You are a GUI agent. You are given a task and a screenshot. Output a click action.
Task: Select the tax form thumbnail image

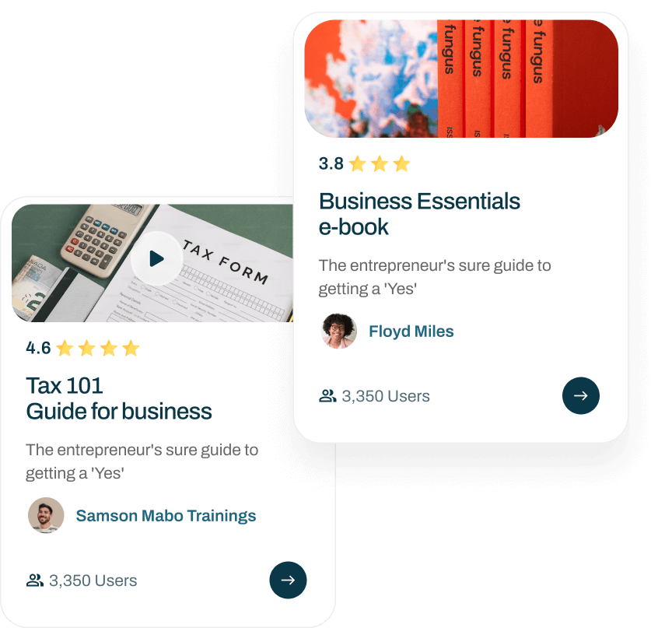pyautogui.click(x=152, y=263)
